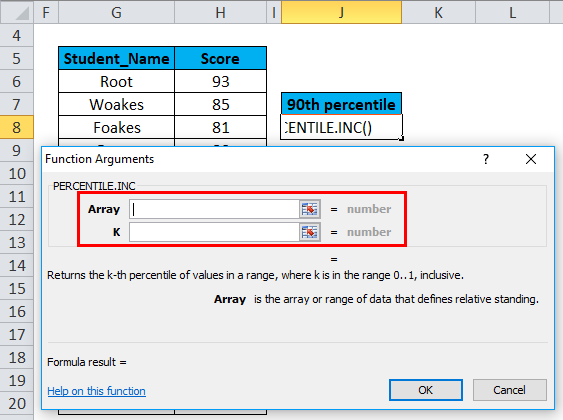Select row 4 header
The width and height of the screenshot is (563, 420).
pyautogui.click(x=17, y=36)
